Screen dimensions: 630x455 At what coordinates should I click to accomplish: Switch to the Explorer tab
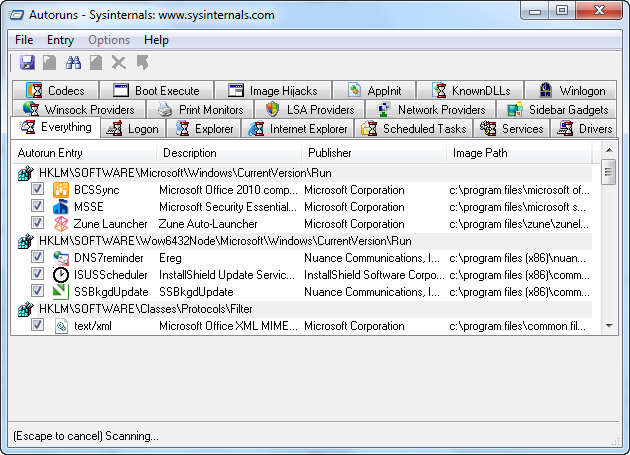pos(203,129)
